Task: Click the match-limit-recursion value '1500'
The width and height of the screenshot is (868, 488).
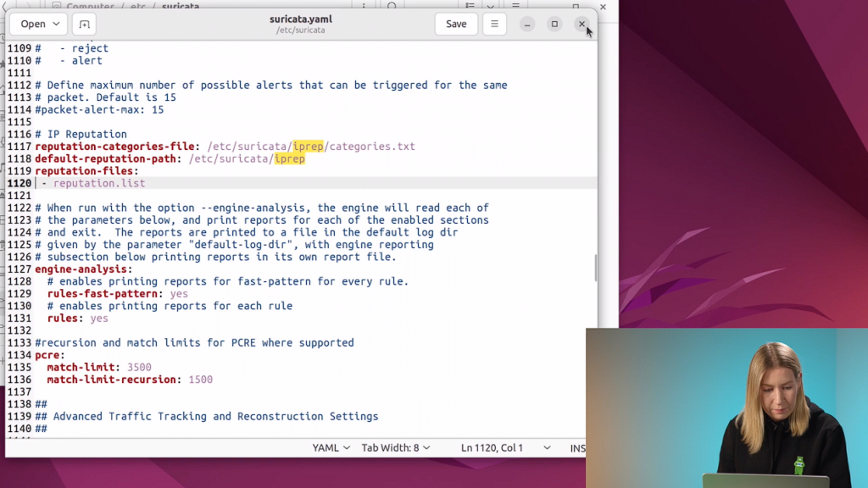Action: click(x=200, y=380)
